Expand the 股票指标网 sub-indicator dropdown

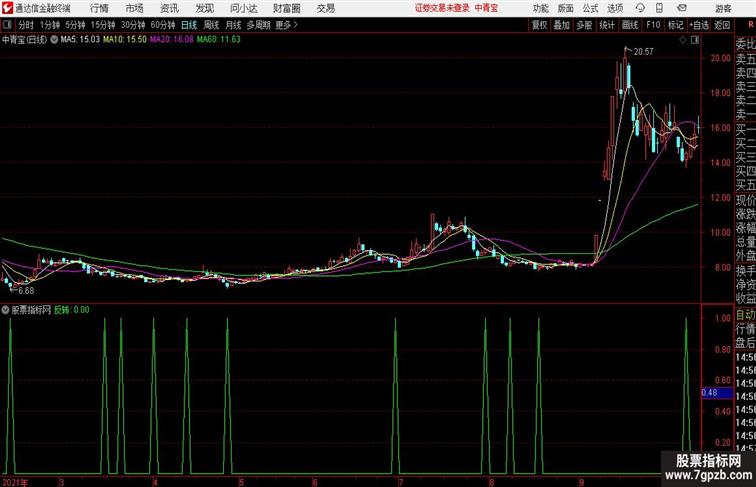pos(5,310)
